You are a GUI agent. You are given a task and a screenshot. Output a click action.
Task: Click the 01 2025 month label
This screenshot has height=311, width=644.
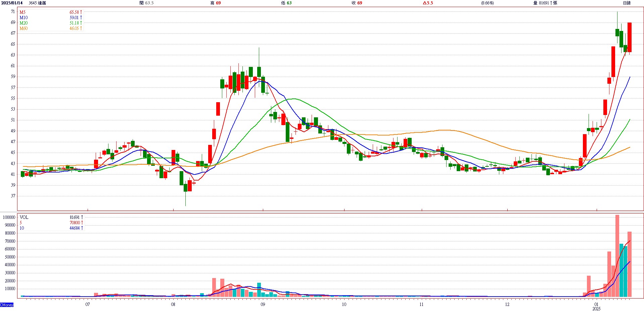pyautogui.click(x=596, y=306)
